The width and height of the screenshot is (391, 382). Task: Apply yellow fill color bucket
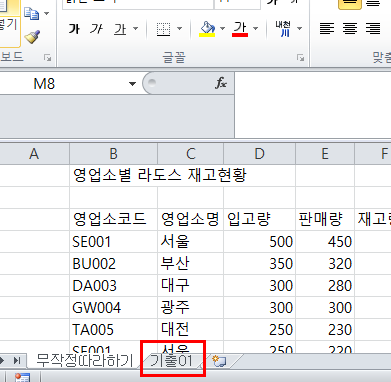tap(207, 29)
